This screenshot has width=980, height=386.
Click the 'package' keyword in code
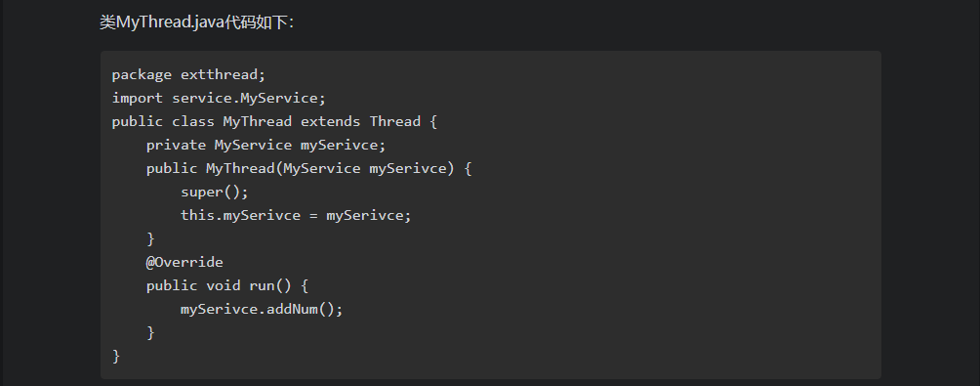142,74
